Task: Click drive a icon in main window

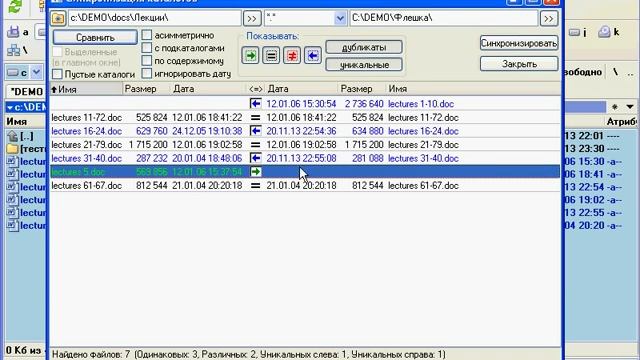Action: [13, 32]
